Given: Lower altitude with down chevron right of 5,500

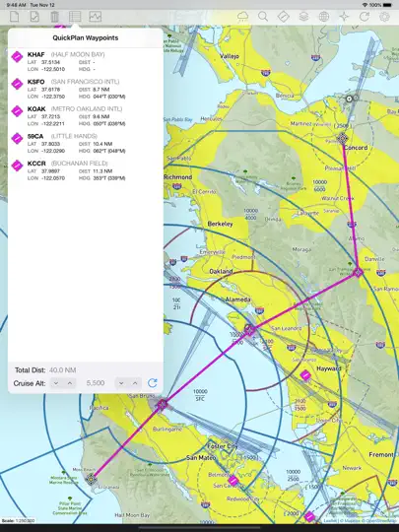Looking at the screenshot, I should pyautogui.click(x=121, y=383).
